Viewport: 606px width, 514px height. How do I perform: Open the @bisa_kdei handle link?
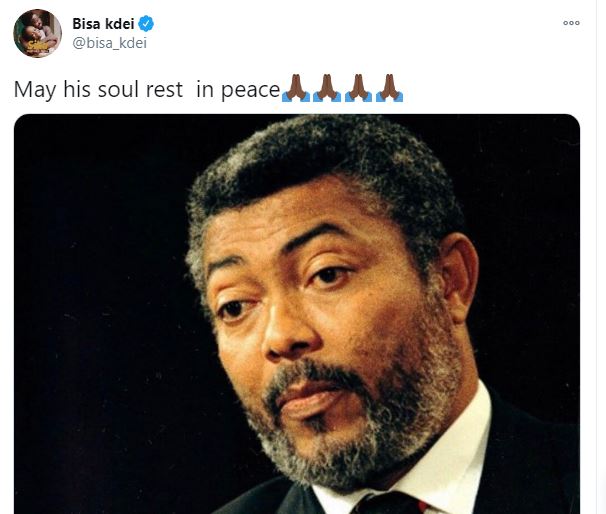point(110,43)
